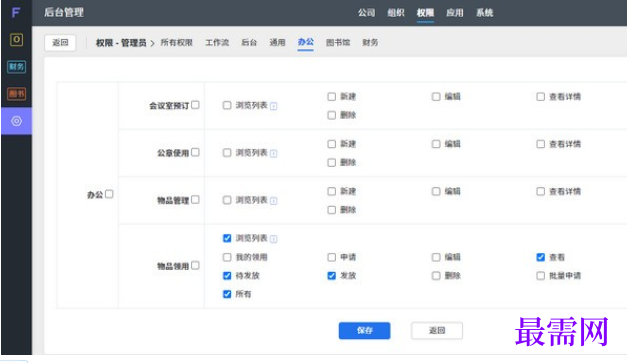Click info icon beside 公章使用 浏览列表
627x363 pixels.
coord(274,154)
